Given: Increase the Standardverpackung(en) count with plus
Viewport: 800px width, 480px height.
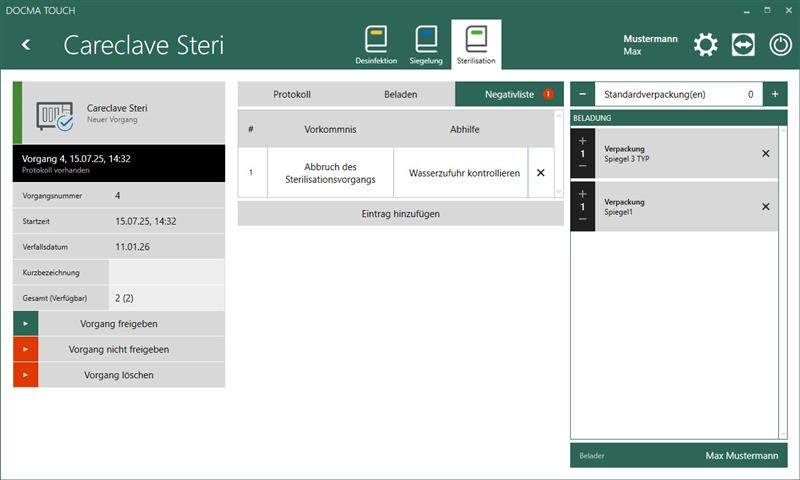Looking at the screenshot, I should 775,94.
